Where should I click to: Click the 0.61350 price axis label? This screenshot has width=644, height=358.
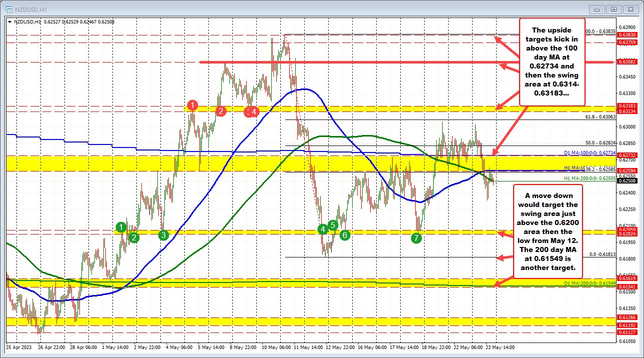627,308
